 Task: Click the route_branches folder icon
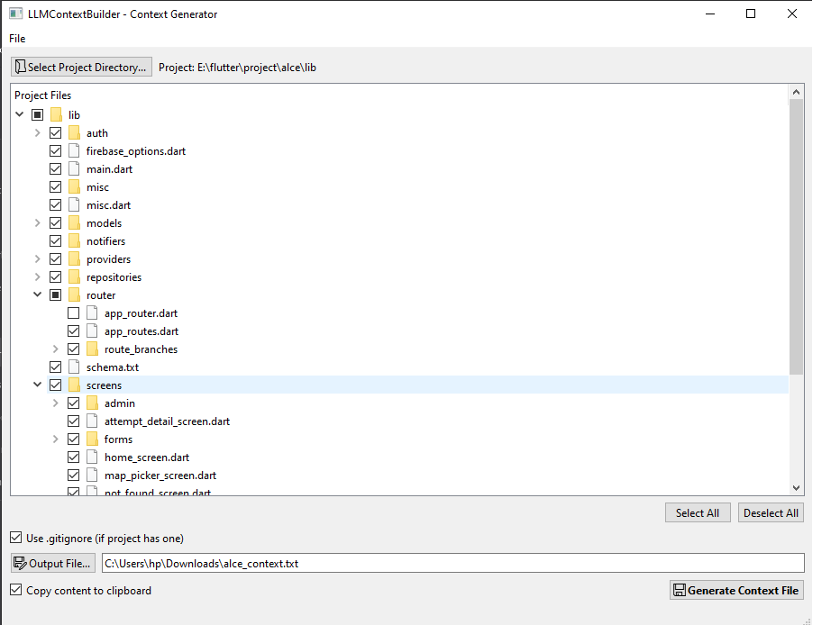(92, 349)
